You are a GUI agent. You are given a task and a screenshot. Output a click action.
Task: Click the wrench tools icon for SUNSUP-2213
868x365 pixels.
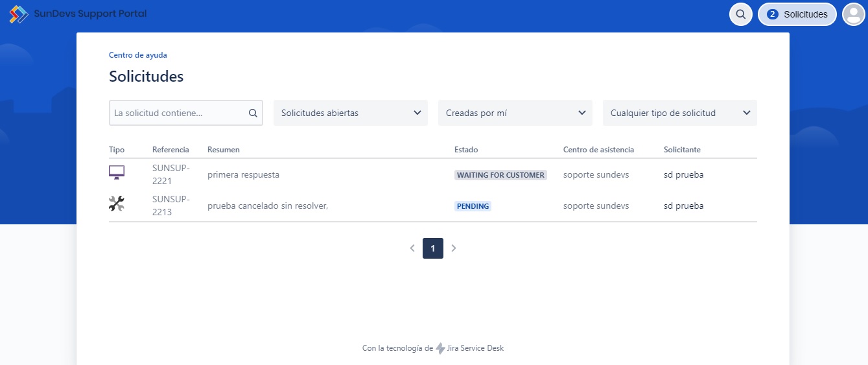click(117, 204)
